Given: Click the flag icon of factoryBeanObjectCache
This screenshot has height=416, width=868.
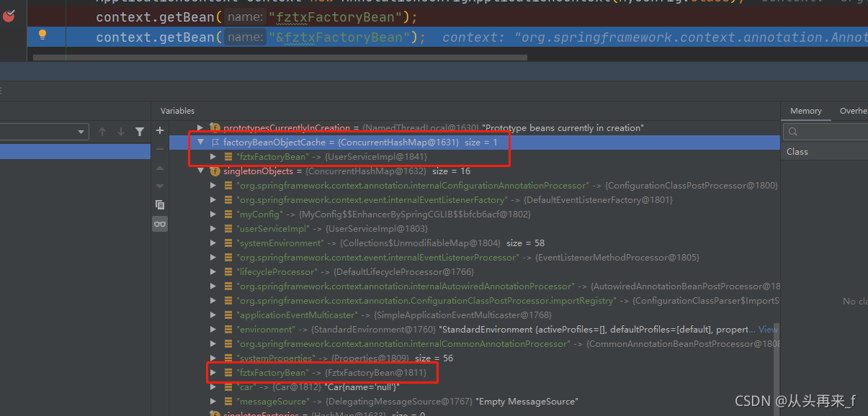Looking at the screenshot, I should (x=215, y=143).
